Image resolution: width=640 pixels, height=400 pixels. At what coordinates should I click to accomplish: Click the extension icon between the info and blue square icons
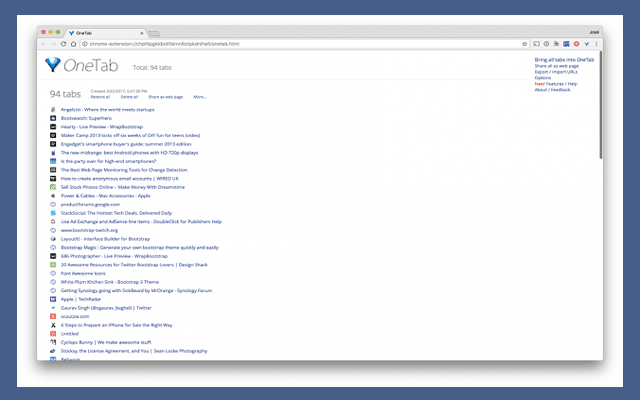556,44
